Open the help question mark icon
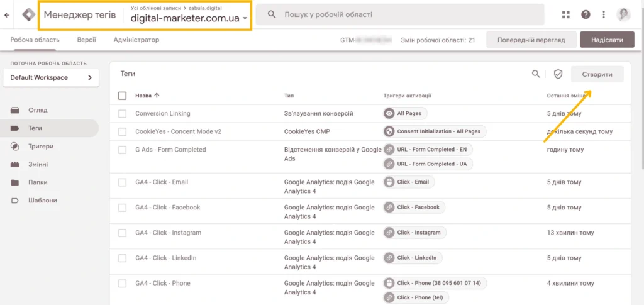 coord(586,14)
